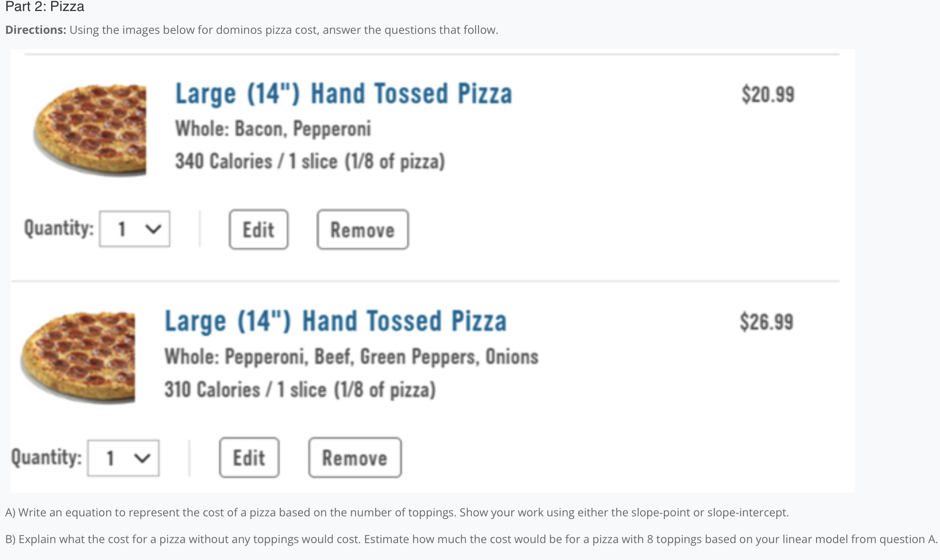Click the Bacon, Pepperoni pizza thumbnail image

coord(90,129)
